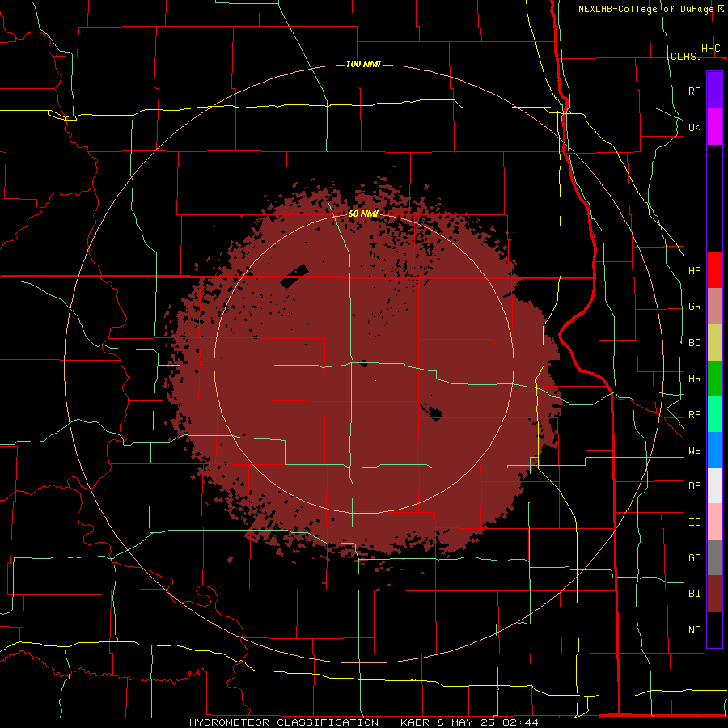The height and width of the screenshot is (728, 728).
Task: Click the '50 NMI' range ring label
Action: [363, 214]
